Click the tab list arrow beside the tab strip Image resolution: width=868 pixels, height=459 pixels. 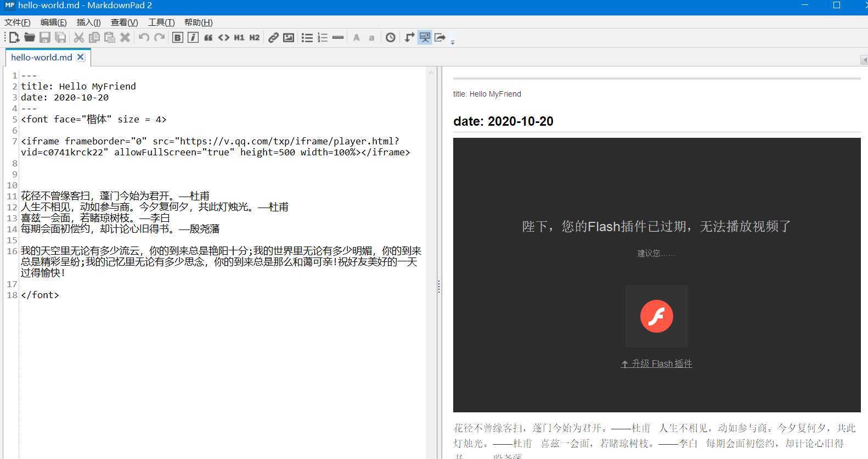tap(864, 59)
